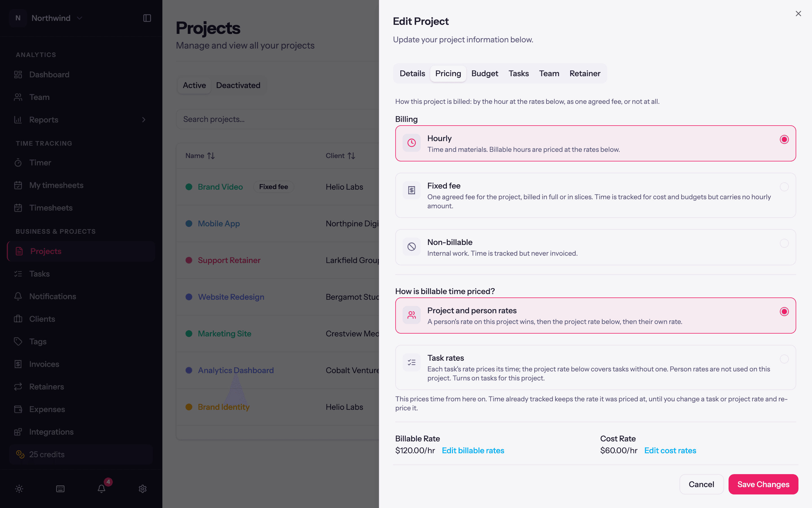812x508 pixels.
Task: Open the Team page in sidebar
Action: [x=81, y=97]
